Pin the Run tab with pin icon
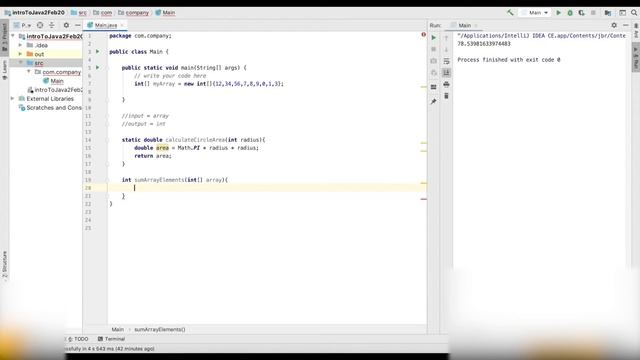Screen dimensions: 640x360 click(433, 101)
